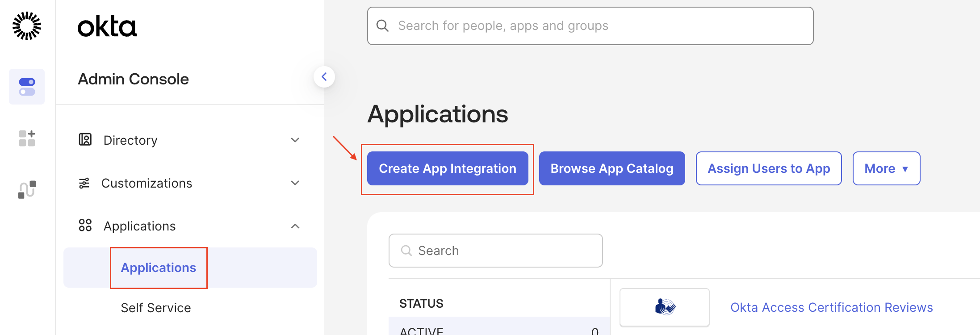The height and width of the screenshot is (335, 980).
Task: Click Browse App Catalog button
Action: 611,168
